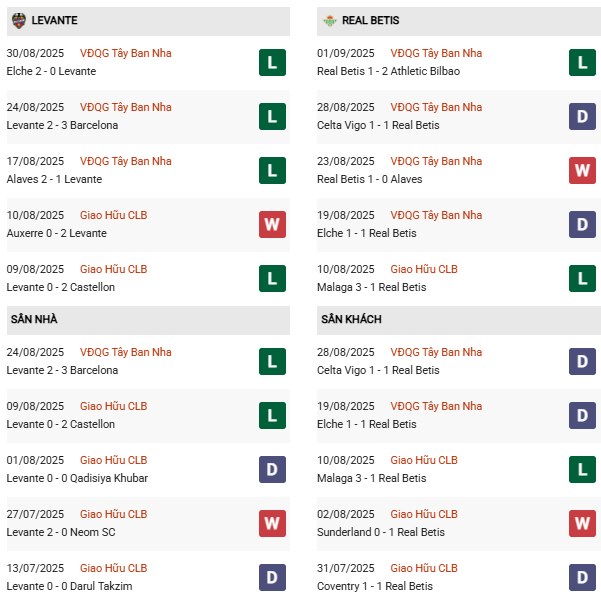Screen dimensions: 601x600
Task: Click the L badge for Elche 2-0 Levante
Action: click(x=272, y=62)
